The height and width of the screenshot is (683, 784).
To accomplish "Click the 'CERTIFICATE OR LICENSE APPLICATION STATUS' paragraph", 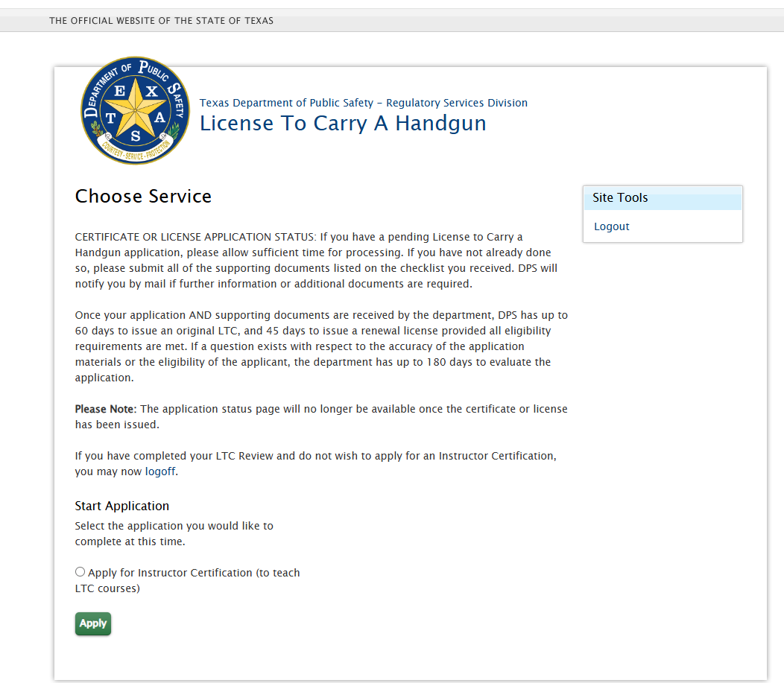I will click(316, 261).
